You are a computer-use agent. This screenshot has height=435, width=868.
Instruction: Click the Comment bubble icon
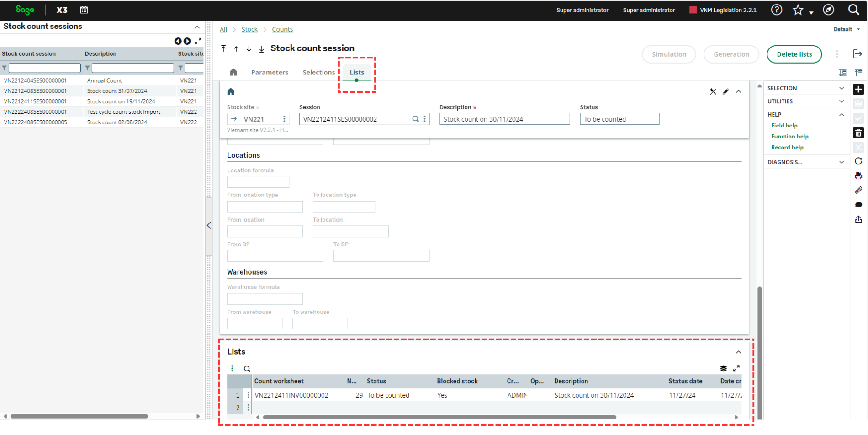[x=858, y=205]
